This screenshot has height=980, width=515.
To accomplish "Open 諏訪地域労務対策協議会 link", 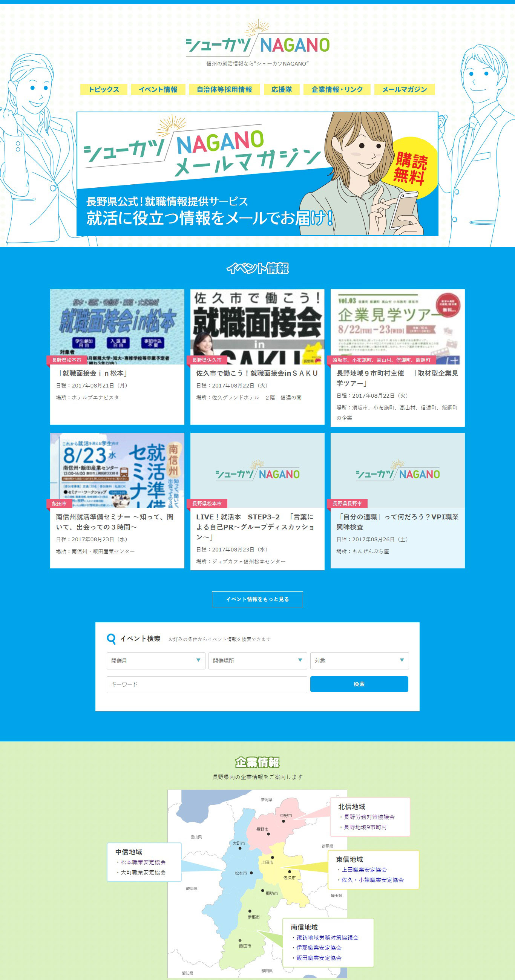I will (327, 937).
